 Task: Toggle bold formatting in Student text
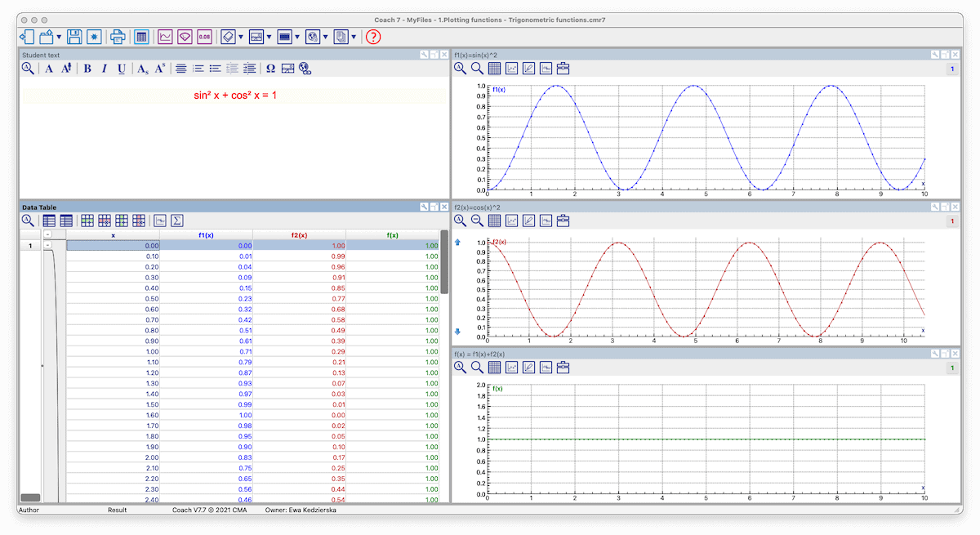87,69
